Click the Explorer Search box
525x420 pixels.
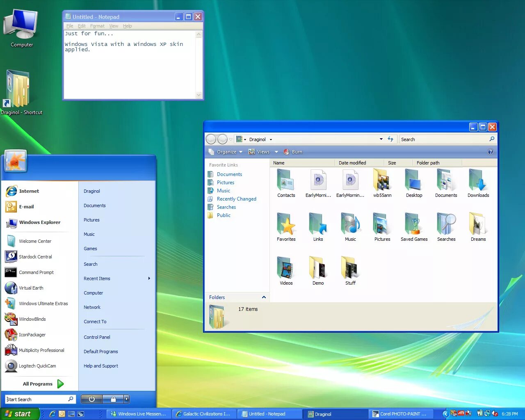tap(448, 139)
